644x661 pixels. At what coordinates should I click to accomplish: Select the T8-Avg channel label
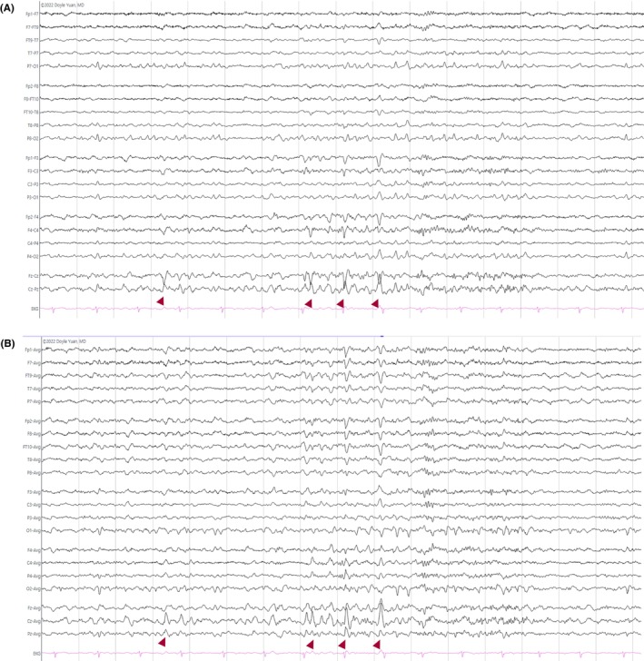point(34,460)
